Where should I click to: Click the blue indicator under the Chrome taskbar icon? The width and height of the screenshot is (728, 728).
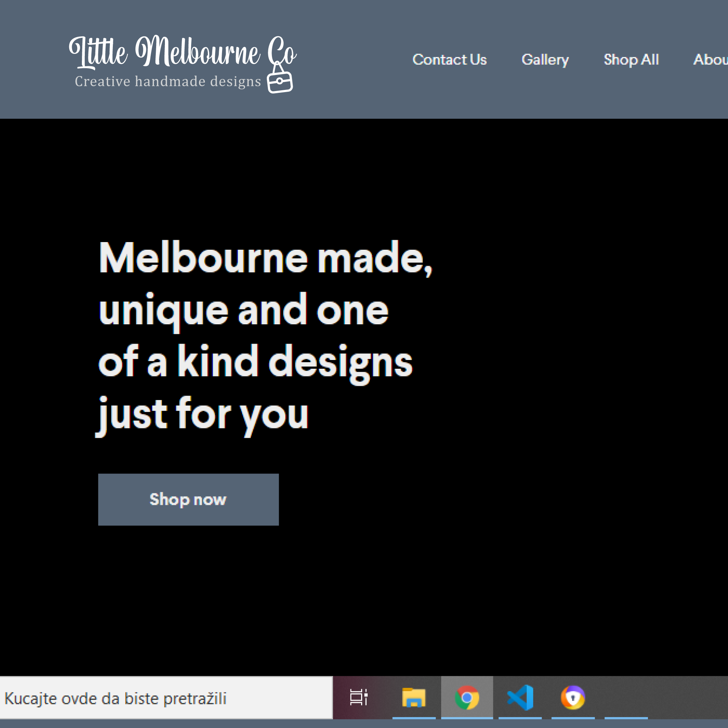[467, 718]
